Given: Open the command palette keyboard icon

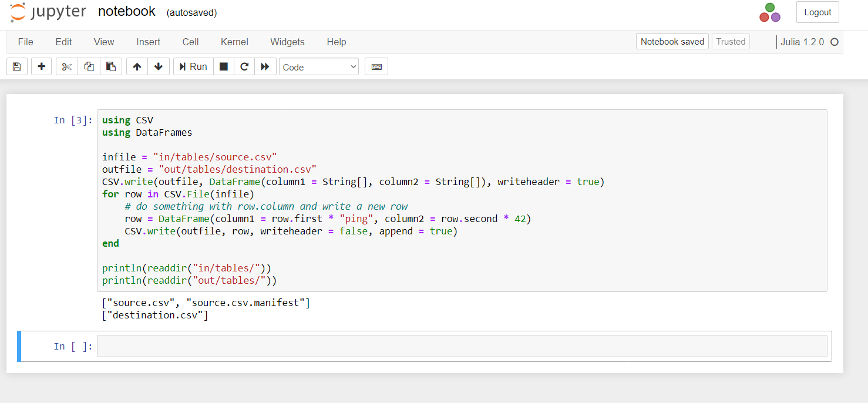Looking at the screenshot, I should (376, 66).
